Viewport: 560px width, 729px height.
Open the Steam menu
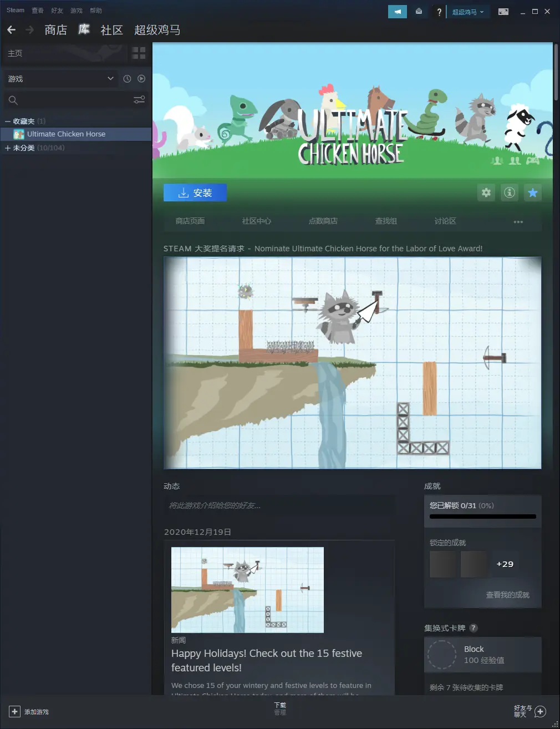16,11
